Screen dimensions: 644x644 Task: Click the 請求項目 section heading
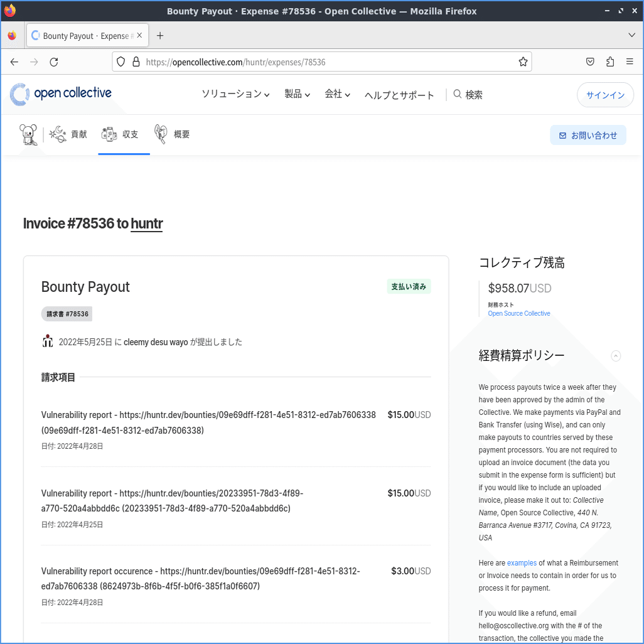58,377
